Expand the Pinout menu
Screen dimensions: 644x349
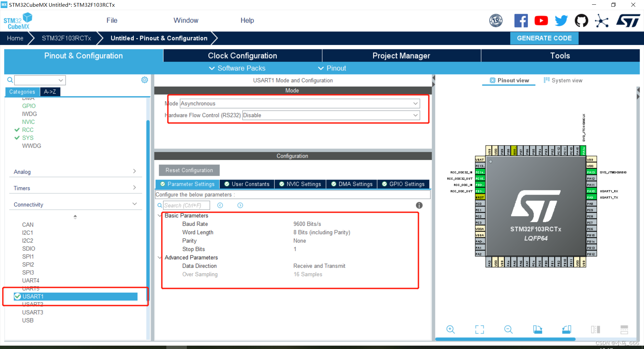click(332, 68)
